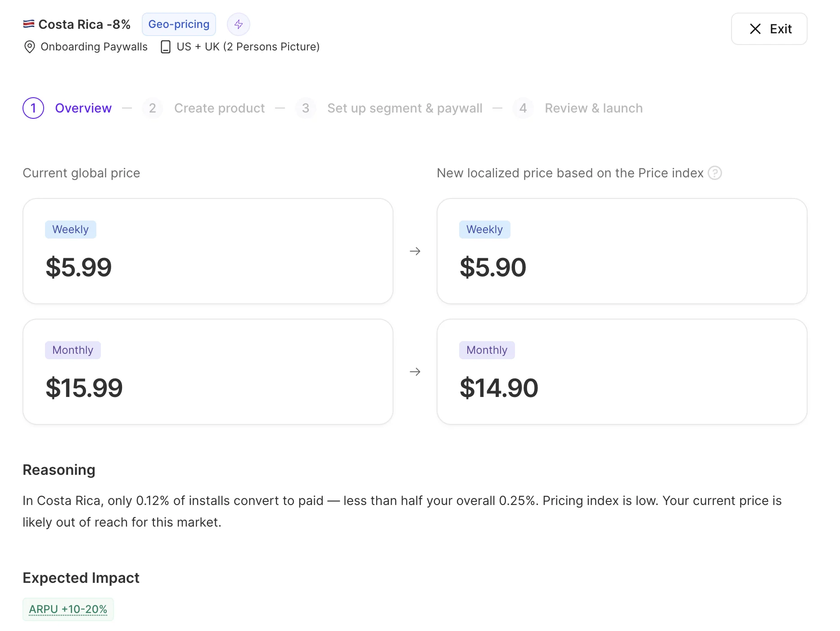Click the Geo-pricing tag
Image resolution: width=840 pixels, height=631 pixels.
(x=179, y=24)
